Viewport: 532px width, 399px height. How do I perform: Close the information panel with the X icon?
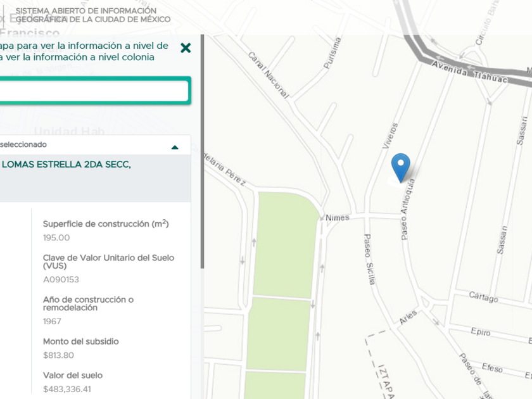click(186, 48)
